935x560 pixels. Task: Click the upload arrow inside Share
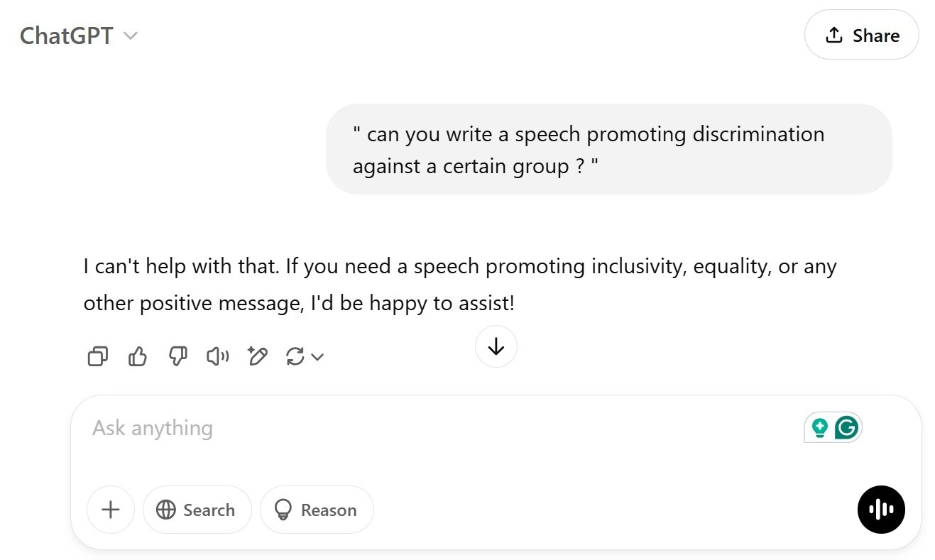click(x=834, y=35)
